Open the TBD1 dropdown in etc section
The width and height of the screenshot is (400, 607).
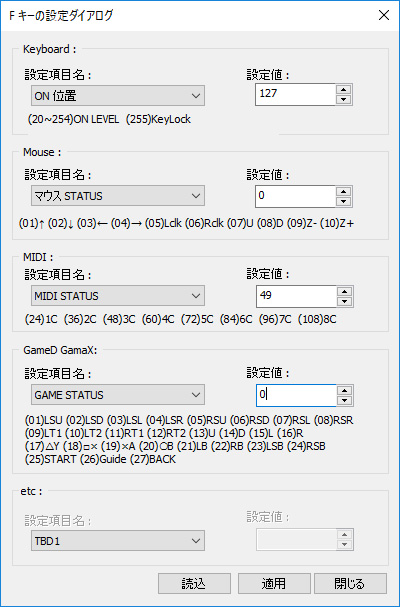[x=118, y=541]
